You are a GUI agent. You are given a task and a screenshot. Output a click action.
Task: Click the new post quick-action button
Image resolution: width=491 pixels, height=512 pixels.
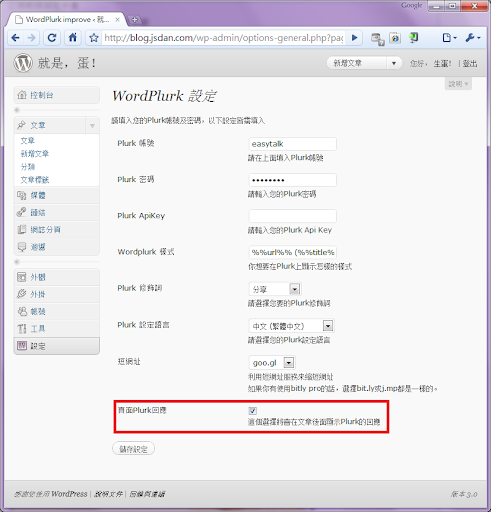click(x=357, y=63)
